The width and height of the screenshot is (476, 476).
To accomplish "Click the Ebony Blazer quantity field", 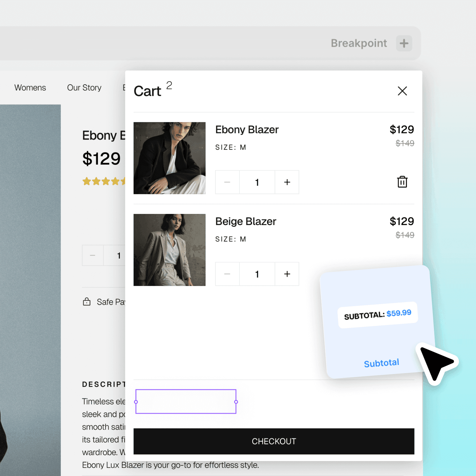I will tap(257, 182).
